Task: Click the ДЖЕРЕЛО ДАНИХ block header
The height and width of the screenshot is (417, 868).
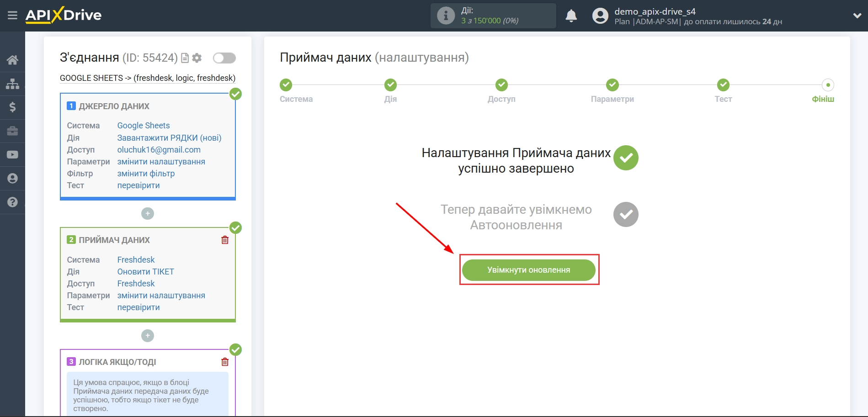Action: coord(114,106)
